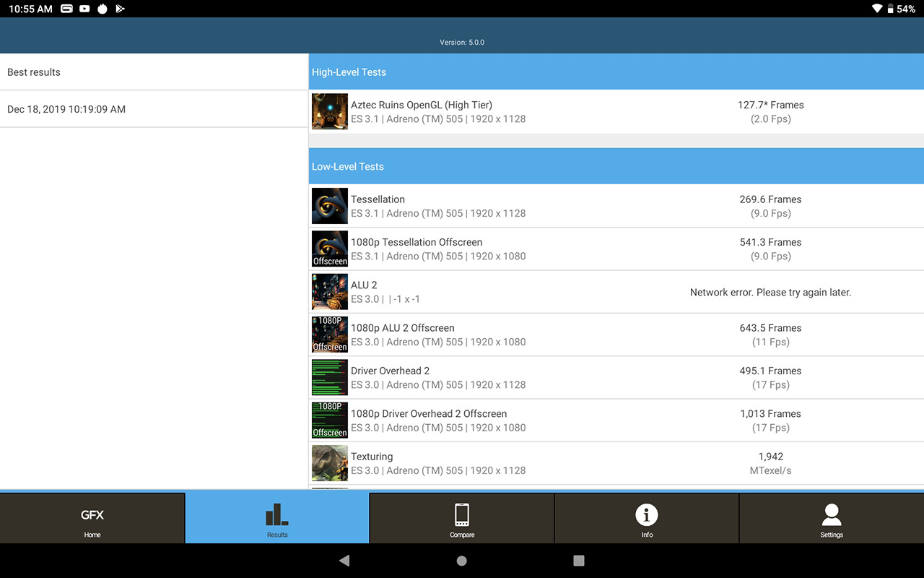Tap the 1,942 MTexel/s score
The width and height of the screenshot is (924, 578).
pyautogui.click(x=770, y=463)
